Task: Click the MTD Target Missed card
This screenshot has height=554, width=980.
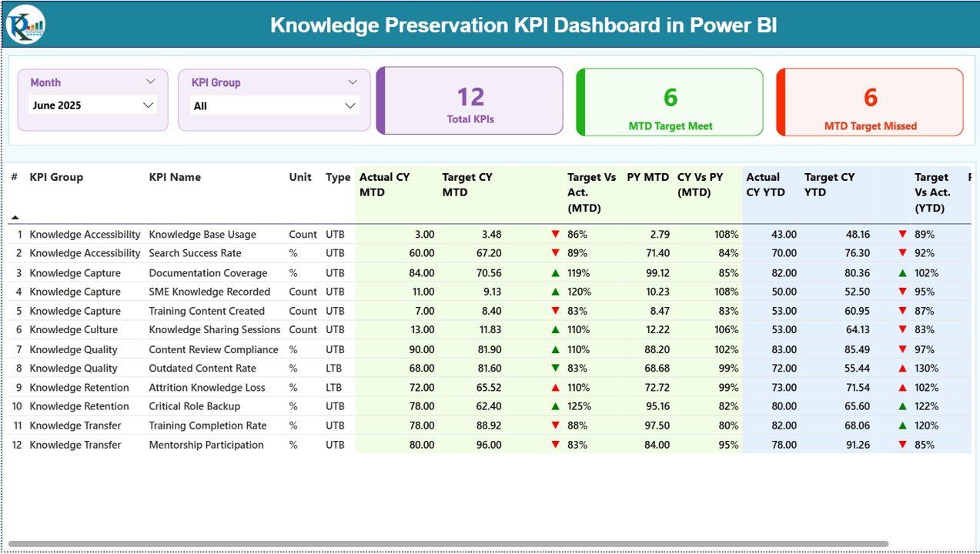Action: point(870,102)
